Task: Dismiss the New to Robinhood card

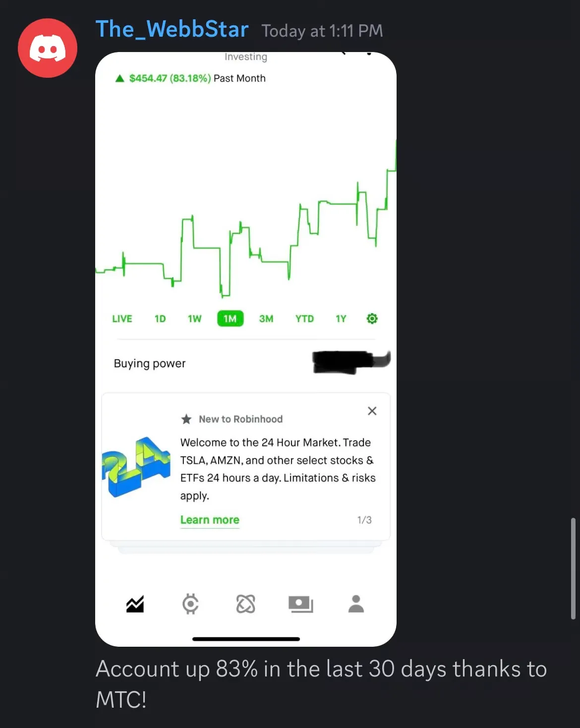Action: pyautogui.click(x=372, y=411)
